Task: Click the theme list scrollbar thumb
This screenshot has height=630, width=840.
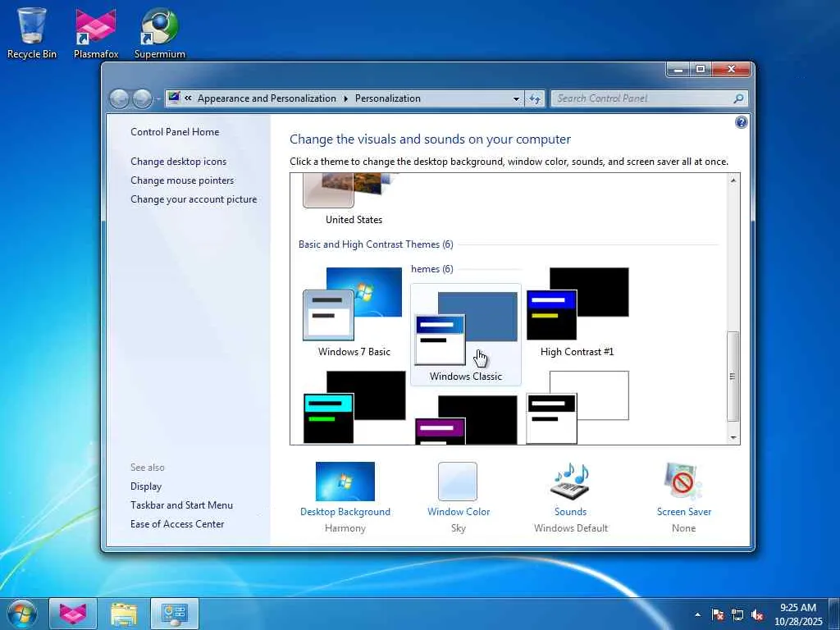Action: coord(733,376)
